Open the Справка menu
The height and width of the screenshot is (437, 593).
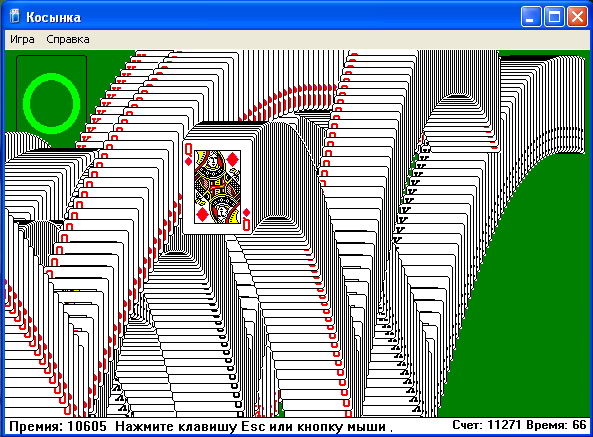(68, 39)
